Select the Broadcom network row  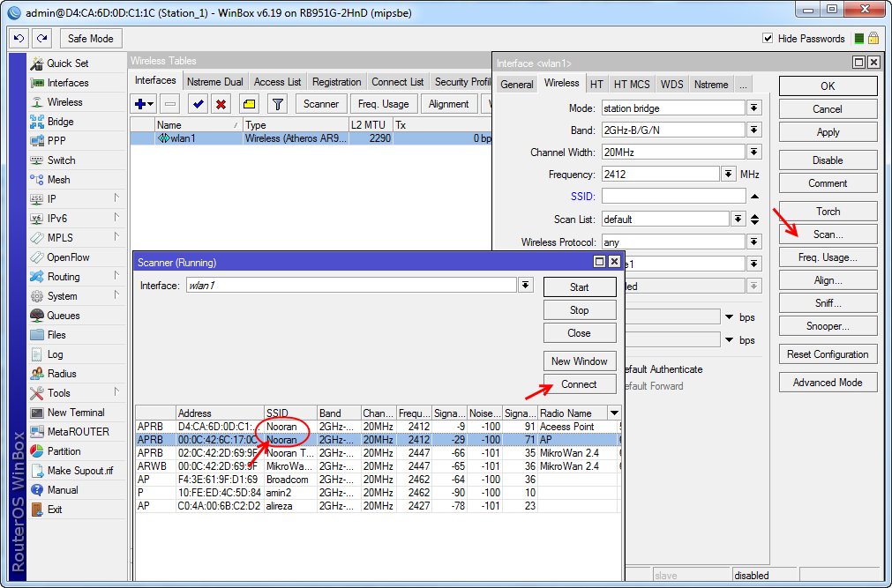click(x=378, y=480)
